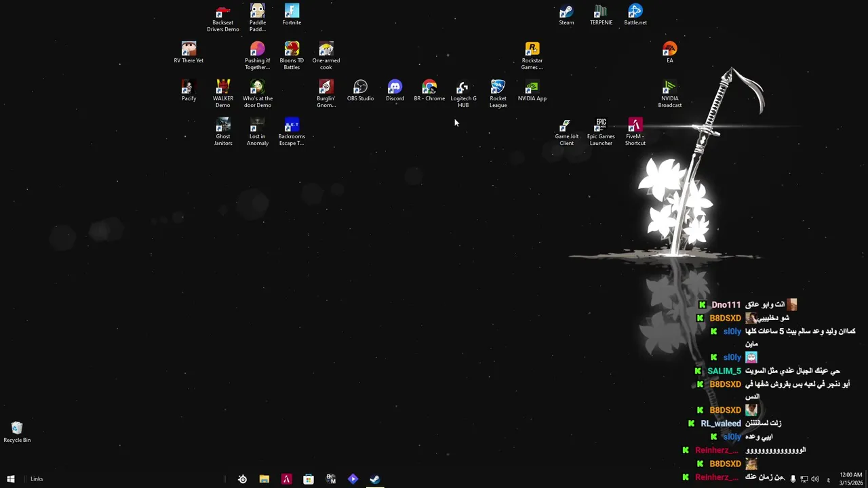Image resolution: width=868 pixels, height=488 pixels.
Task: Open the TERPENIE desktop icon
Action: (601, 15)
